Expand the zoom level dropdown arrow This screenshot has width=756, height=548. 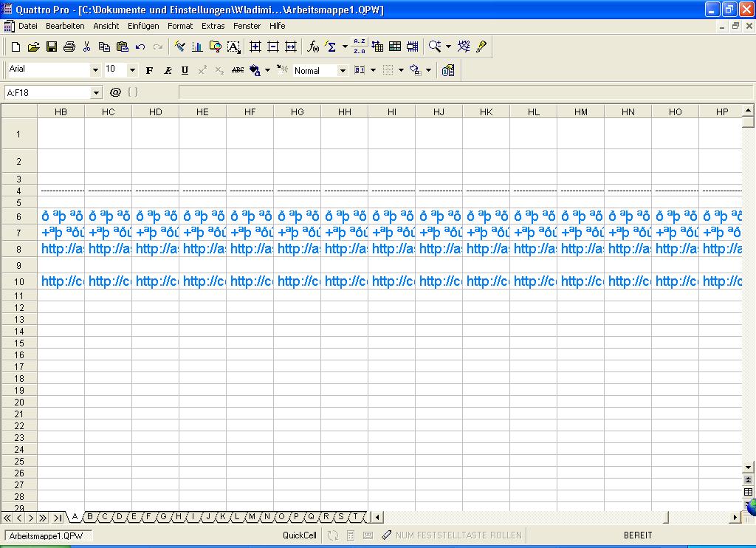[x=448, y=47]
